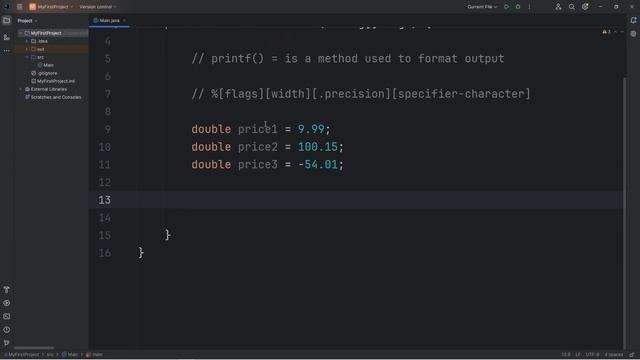Viewport: 640px width, 360px height.
Task: Select the Main.java editor tab
Action: point(109,20)
